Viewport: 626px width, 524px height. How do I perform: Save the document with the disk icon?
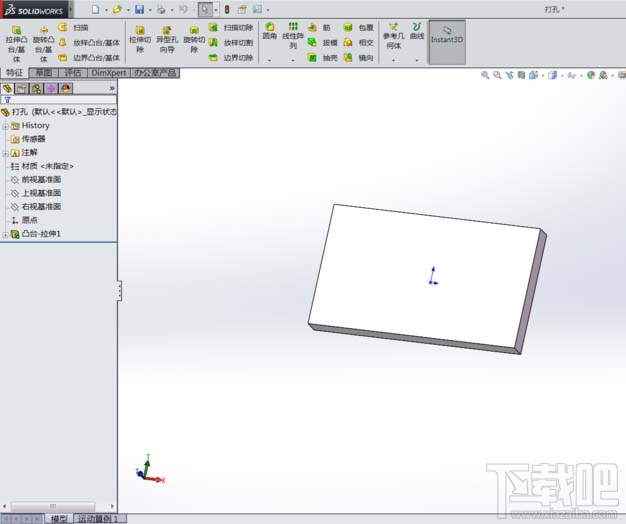pyautogui.click(x=139, y=9)
